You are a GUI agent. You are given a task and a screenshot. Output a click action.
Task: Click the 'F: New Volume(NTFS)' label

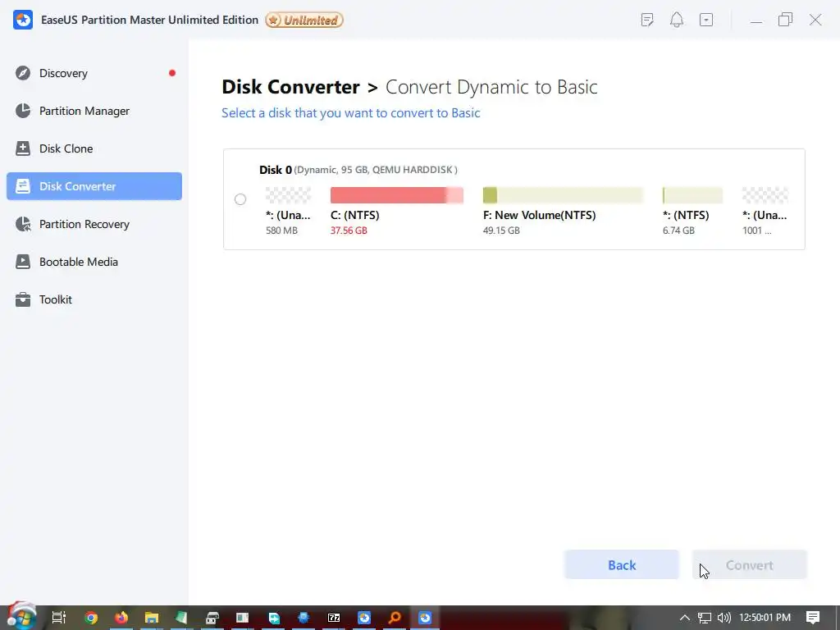pos(540,215)
